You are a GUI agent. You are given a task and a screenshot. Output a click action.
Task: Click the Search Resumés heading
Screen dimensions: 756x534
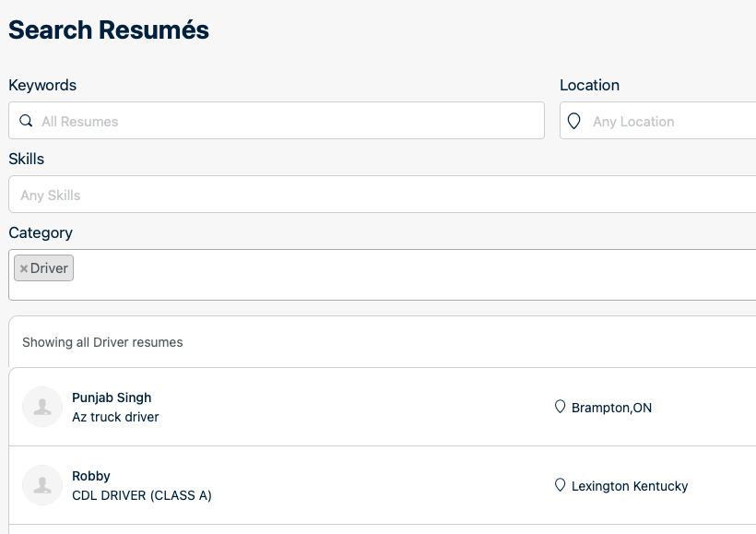[109, 30]
